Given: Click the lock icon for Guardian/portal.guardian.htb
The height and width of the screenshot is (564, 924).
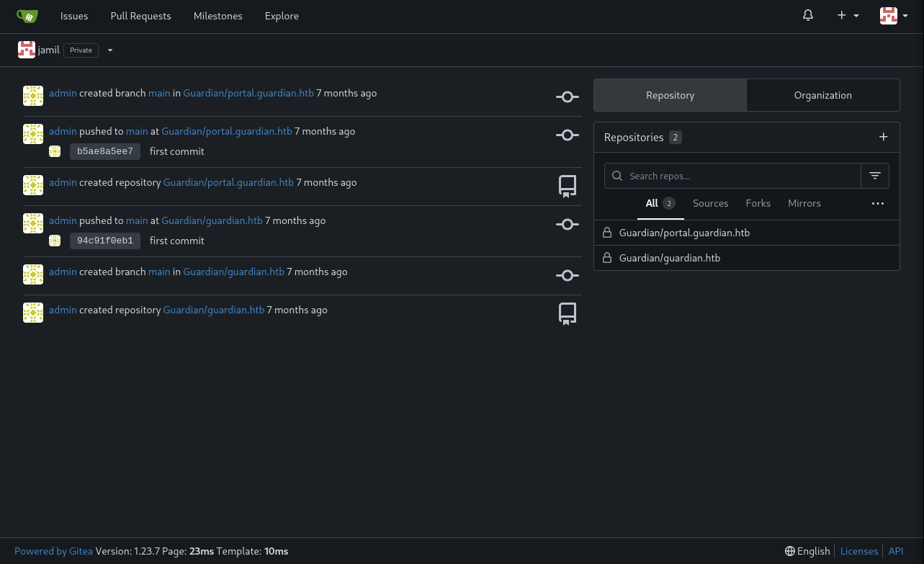Looking at the screenshot, I should coord(607,233).
